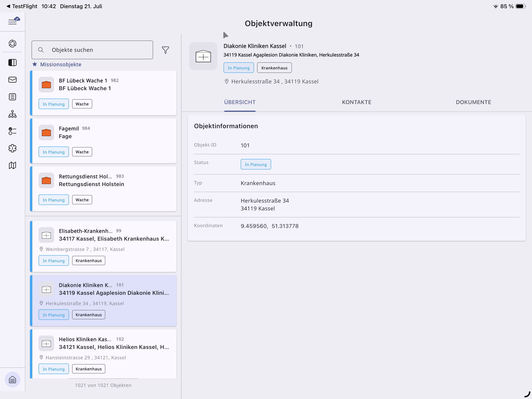The image size is (532, 399).
Task: Select the split-panel view sidebar icon
Action: [12, 63]
